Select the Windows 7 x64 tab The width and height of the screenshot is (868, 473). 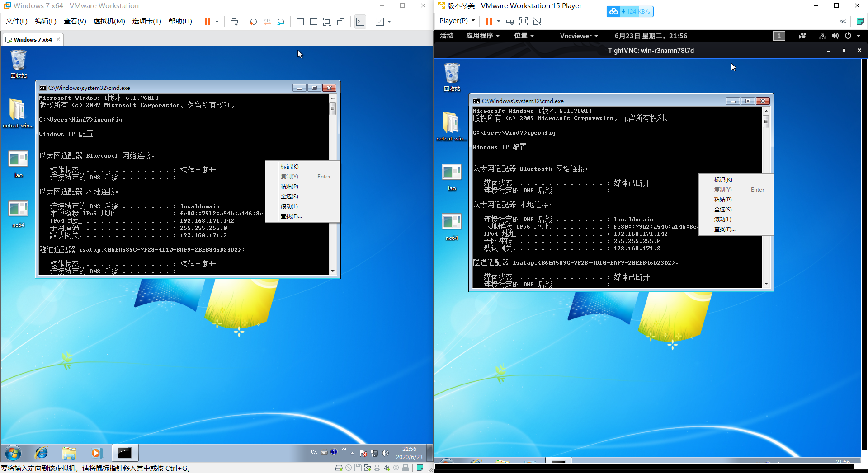click(x=33, y=40)
